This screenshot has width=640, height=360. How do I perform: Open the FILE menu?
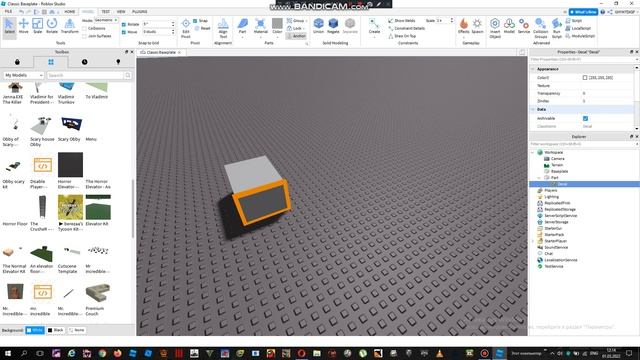pos(8,12)
